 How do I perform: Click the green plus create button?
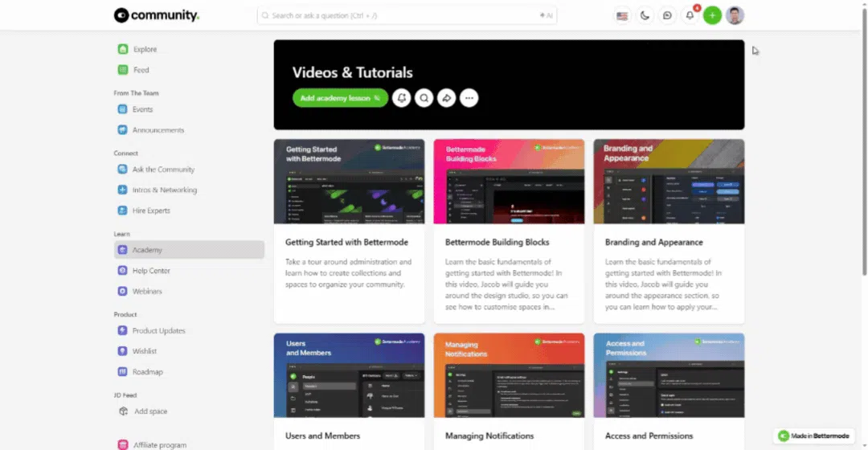[x=712, y=15]
